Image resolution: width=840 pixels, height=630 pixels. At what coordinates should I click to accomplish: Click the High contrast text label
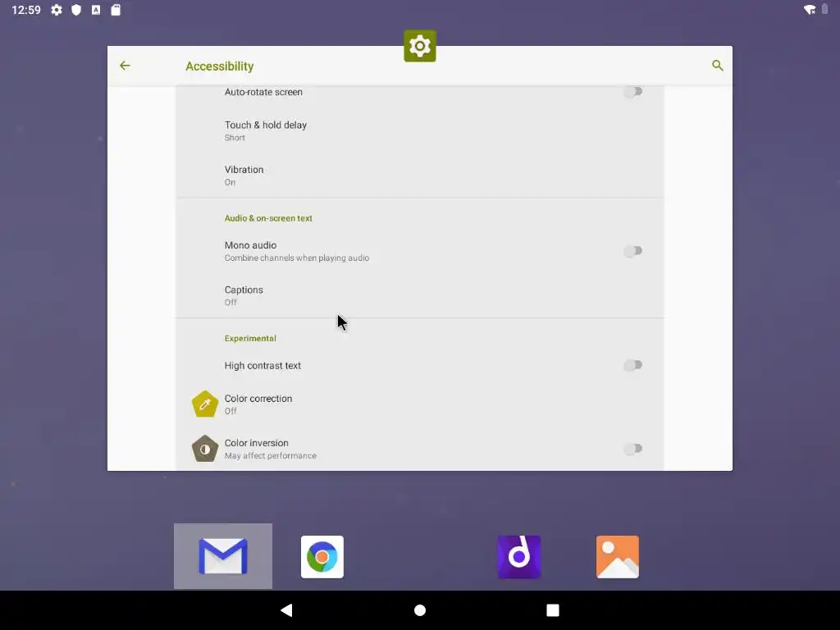coord(262,365)
